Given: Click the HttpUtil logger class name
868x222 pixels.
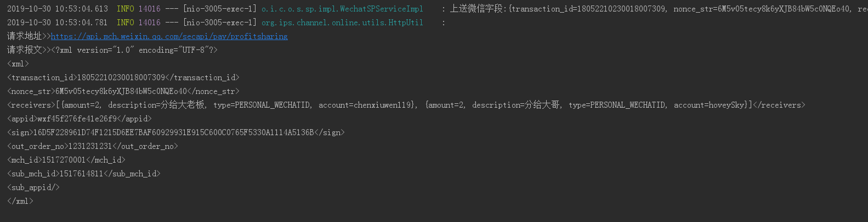Looking at the screenshot, I should pos(342,23).
